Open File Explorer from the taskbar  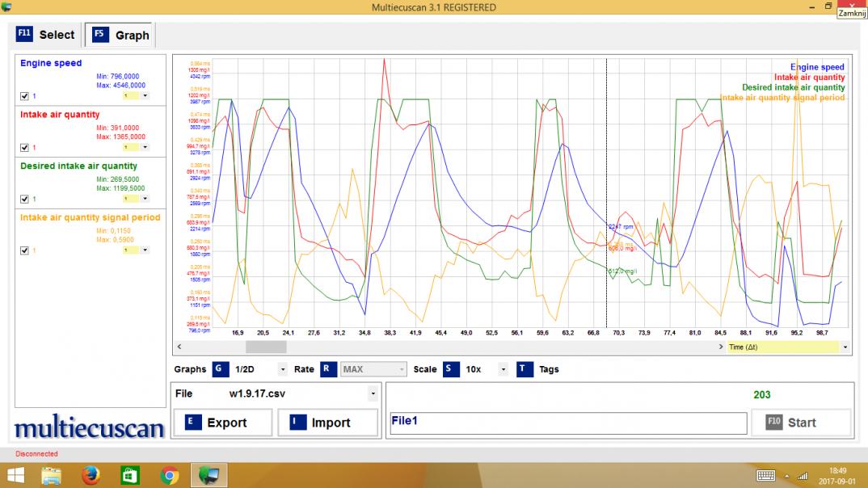(x=52, y=475)
